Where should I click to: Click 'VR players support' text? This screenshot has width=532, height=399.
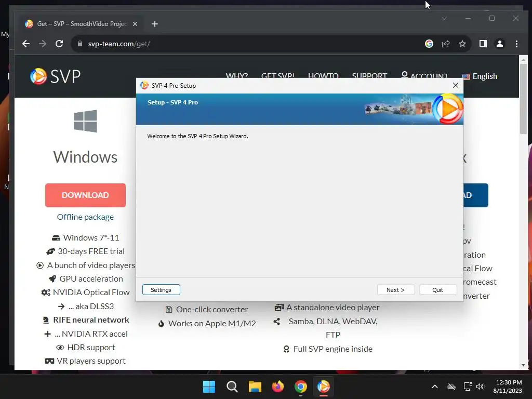[x=91, y=361]
